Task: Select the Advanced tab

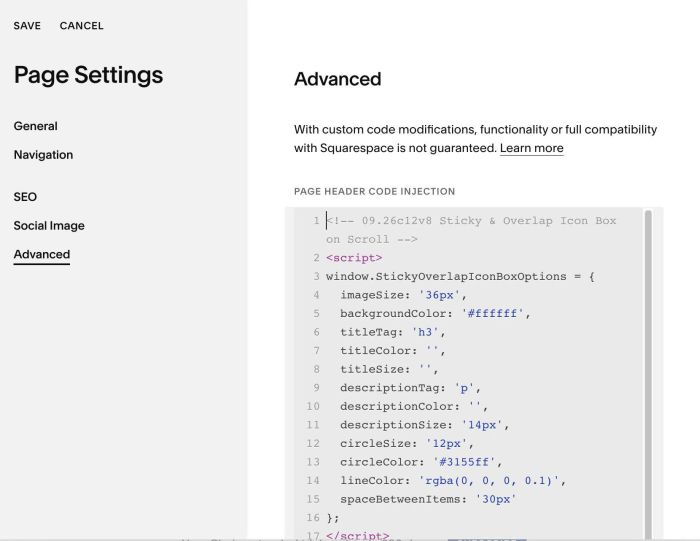Action: (42, 254)
